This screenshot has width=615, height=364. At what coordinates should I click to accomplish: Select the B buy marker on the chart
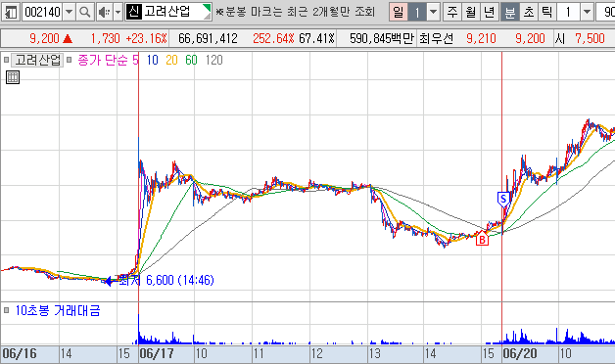(x=482, y=238)
